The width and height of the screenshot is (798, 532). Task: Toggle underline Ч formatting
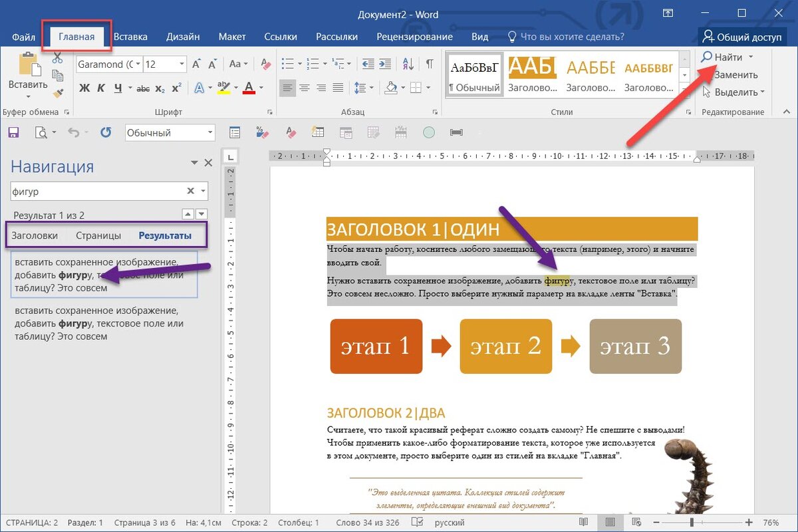(x=118, y=88)
